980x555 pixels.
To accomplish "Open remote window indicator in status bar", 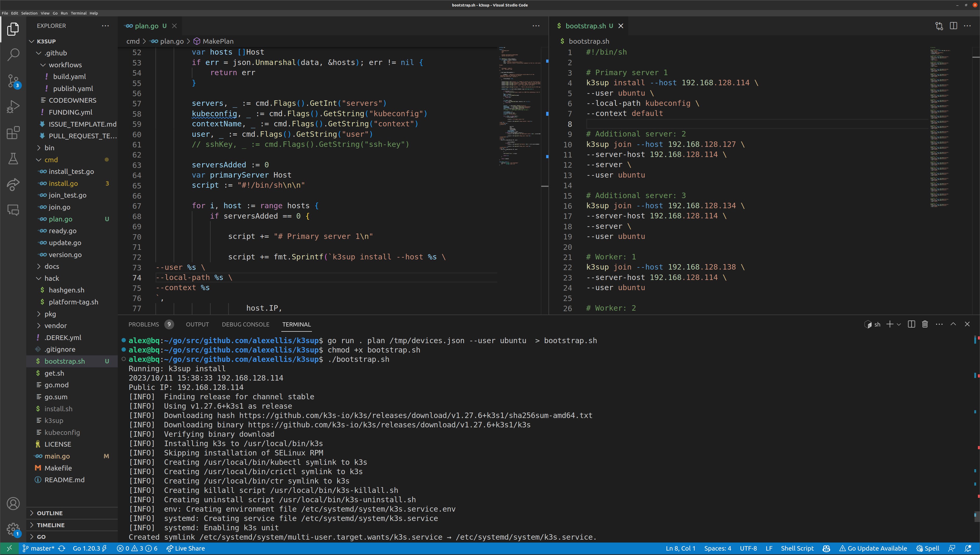I will click(9, 548).
